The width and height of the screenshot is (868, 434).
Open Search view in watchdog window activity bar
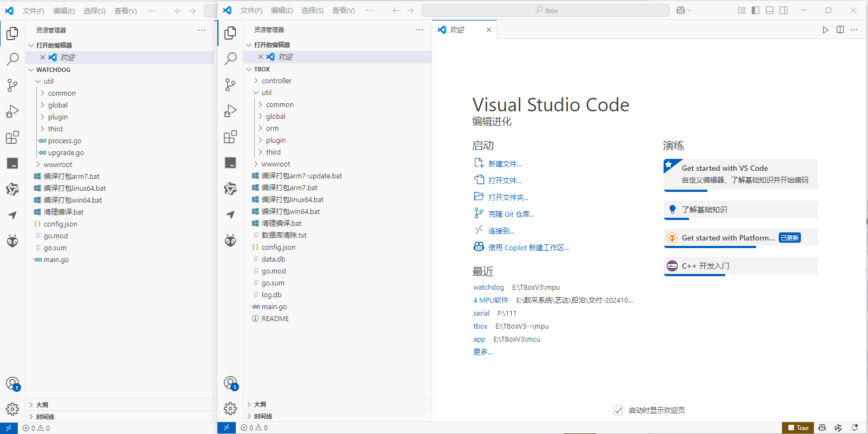pos(12,59)
